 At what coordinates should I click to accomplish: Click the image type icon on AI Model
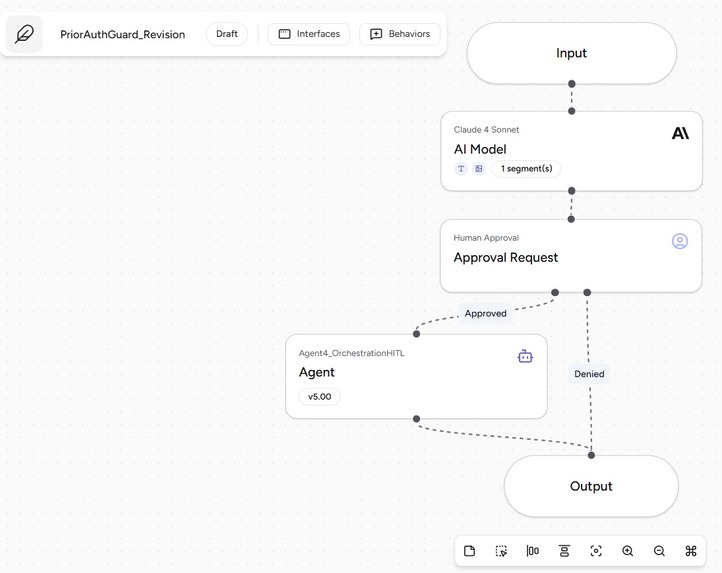click(x=479, y=169)
